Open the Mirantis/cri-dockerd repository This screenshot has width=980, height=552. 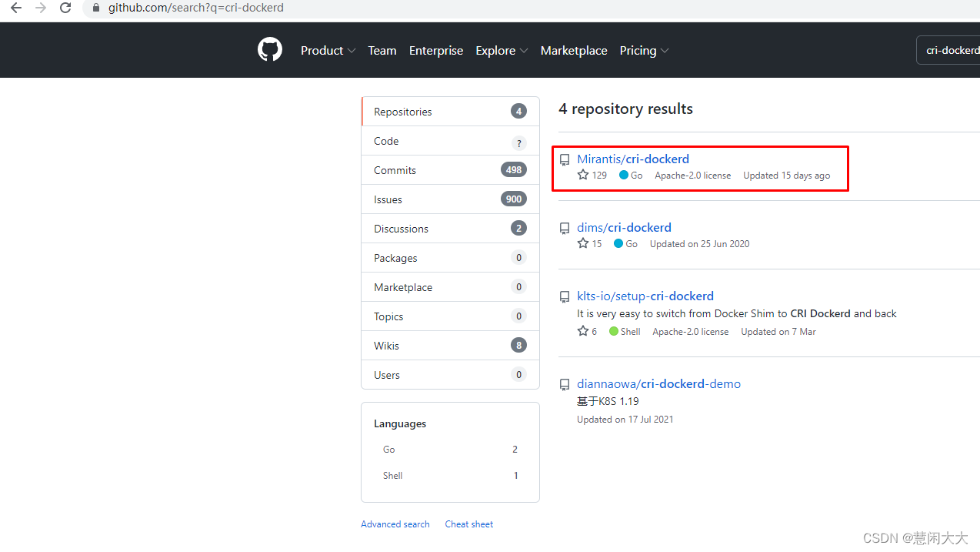pos(633,159)
